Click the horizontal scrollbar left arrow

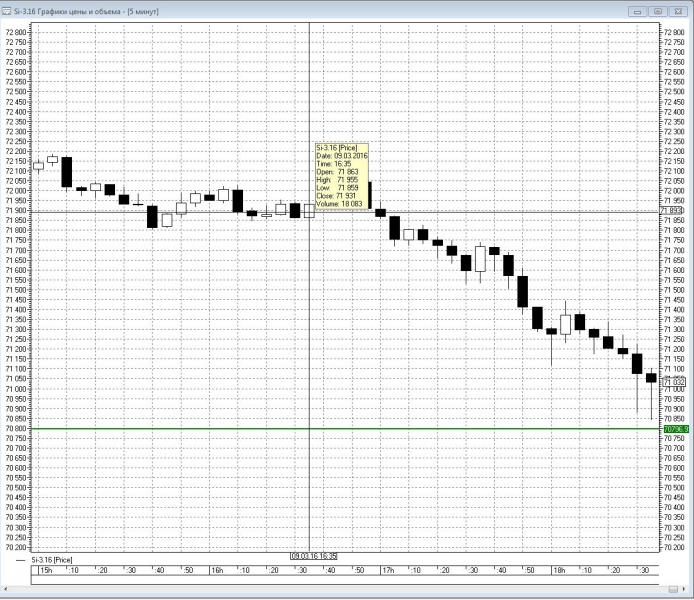[6, 589]
